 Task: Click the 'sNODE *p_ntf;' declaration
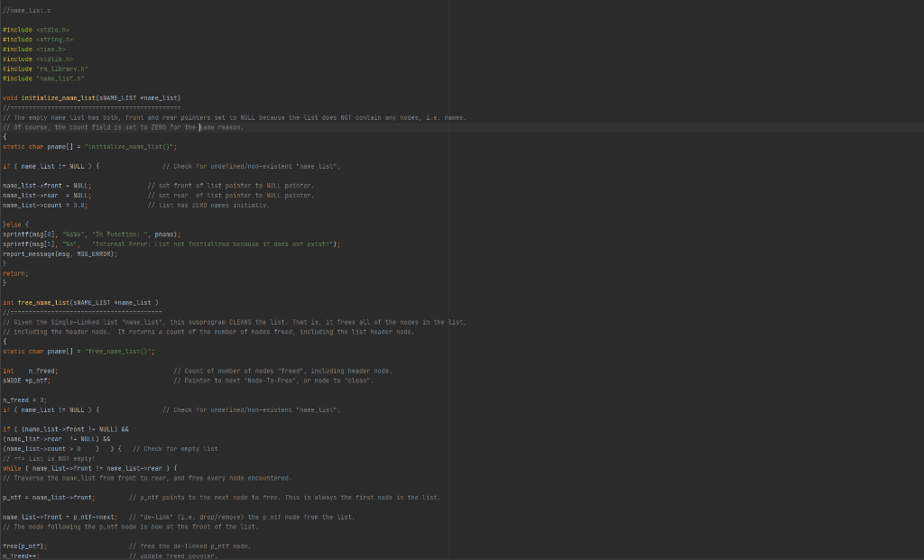point(26,381)
